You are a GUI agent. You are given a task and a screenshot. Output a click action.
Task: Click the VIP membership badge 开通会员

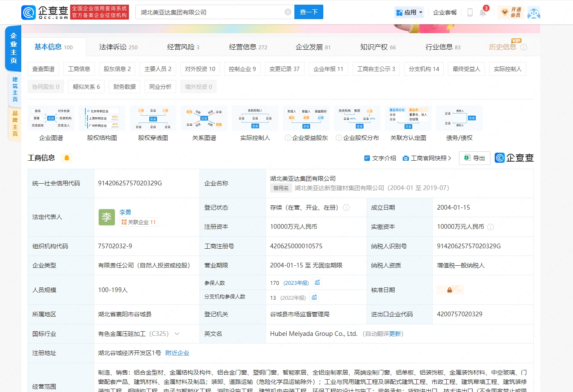point(511,12)
